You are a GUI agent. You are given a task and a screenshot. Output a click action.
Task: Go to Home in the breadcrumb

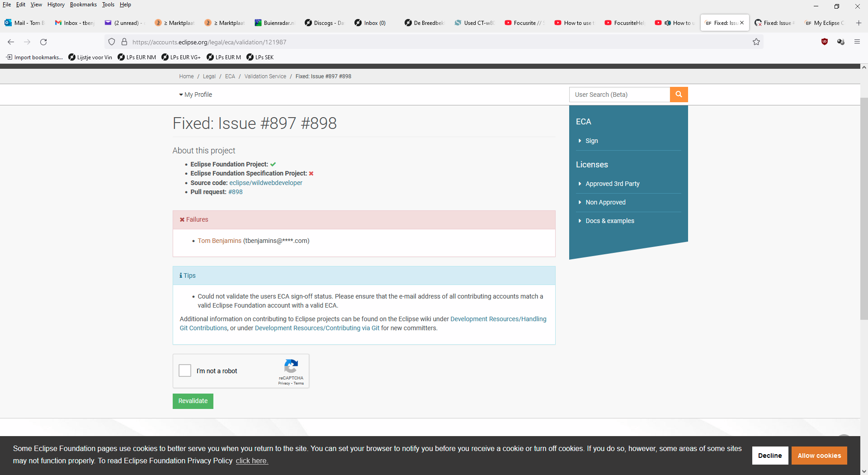186,76
